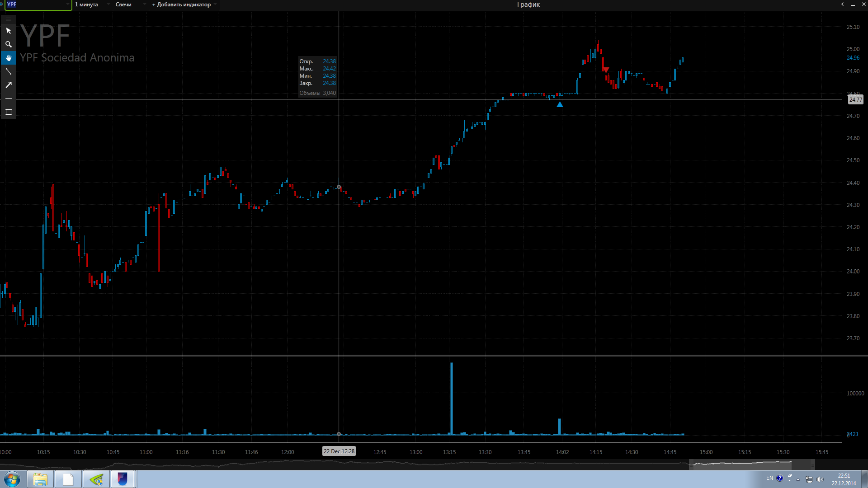Click the blue link indicator beside YPF ticker
The height and width of the screenshot is (488, 868).
point(2,5)
